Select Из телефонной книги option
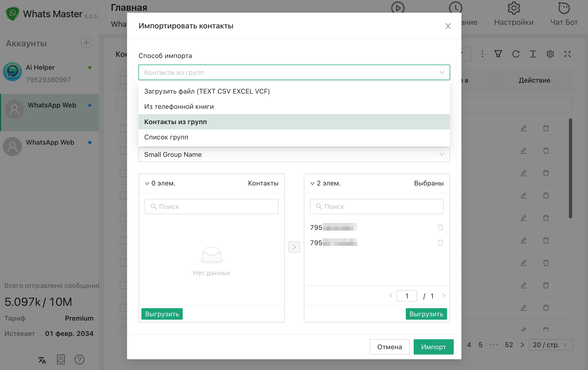This screenshot has width=588, height=370. [179, 107]
